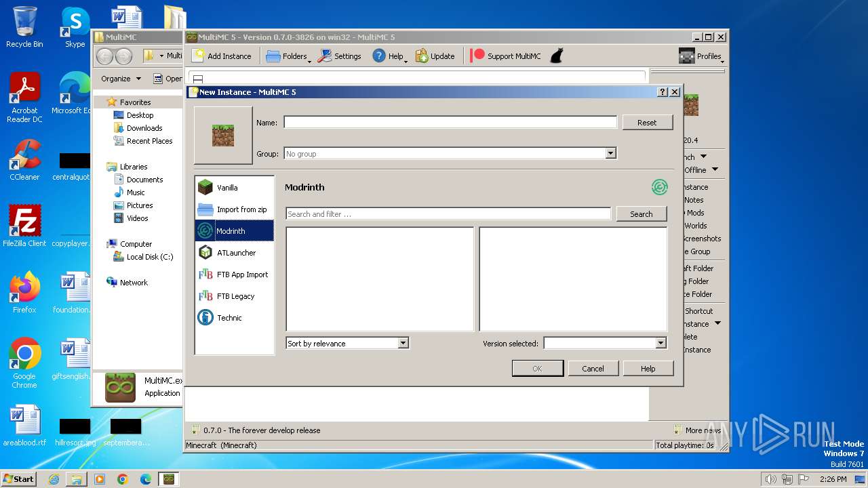Click the disabled OK button
This screenshot has height=488, width=868.
click(x=537, y=369)
